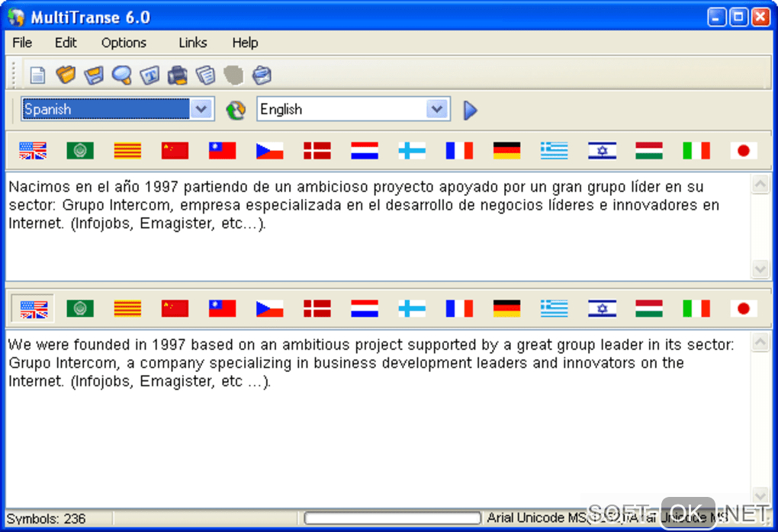Choose Greece flag in target flag row
The height and width of the screenshot is (532, 778).
[x=555, y=309]
